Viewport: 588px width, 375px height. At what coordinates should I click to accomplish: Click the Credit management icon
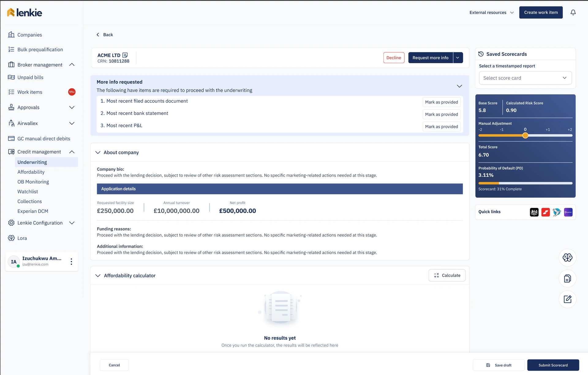pos(11,152)
